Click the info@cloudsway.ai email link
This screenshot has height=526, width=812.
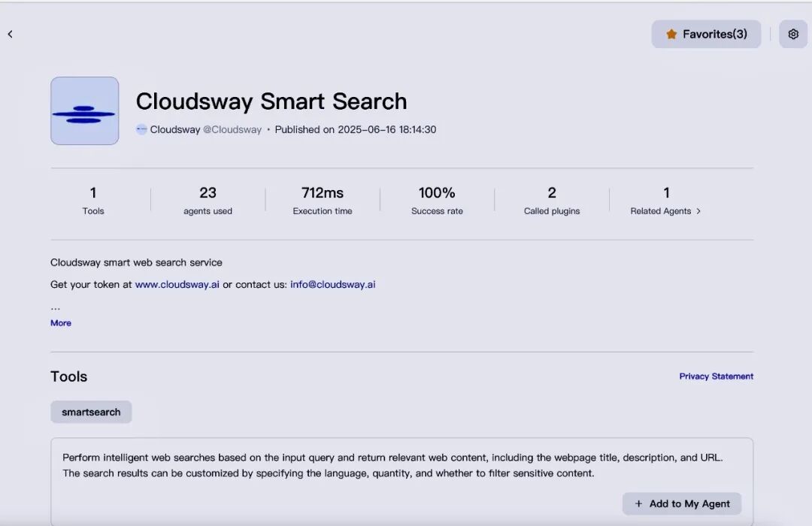click(332, 285)
